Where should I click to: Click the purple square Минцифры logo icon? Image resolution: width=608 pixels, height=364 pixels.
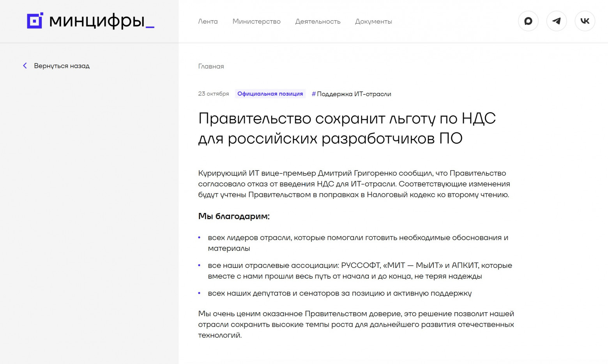click(35, 21)
